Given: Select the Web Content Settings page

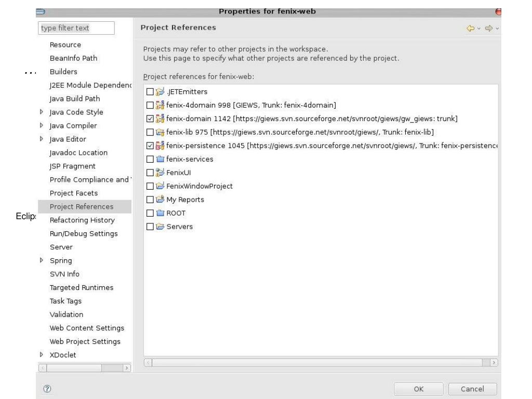Looking at the screenshot, I should click(87, 328).
